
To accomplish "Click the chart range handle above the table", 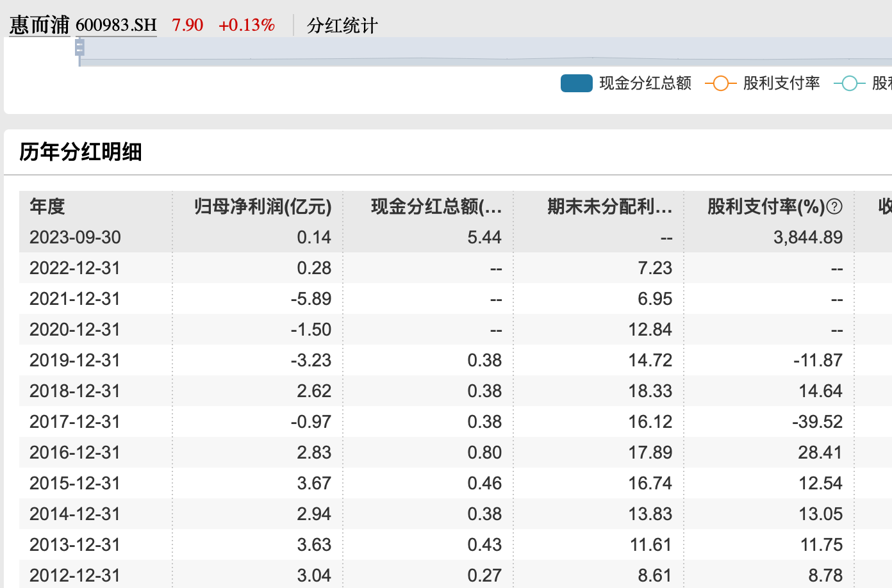I will coord(79,48).
